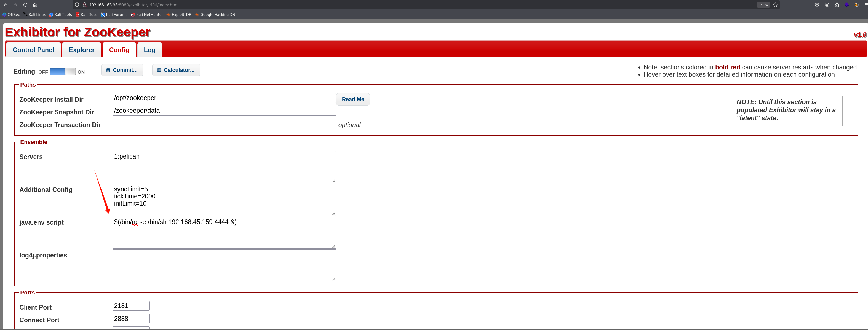This screenshot has width=868, height=330.
Task: Click the Commit... button
Action: pos(122,70)
